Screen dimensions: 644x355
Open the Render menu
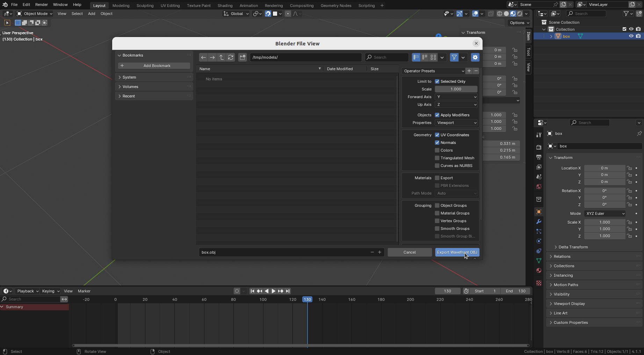[42, 5]
